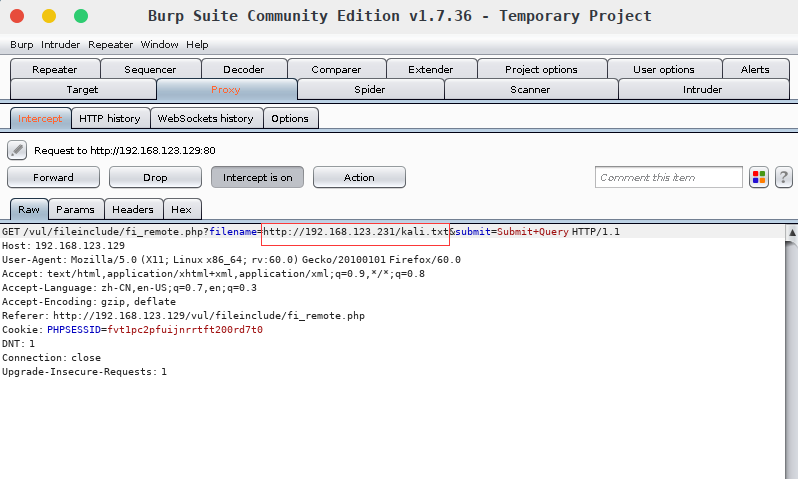
Task: Select the Intercept sub-tab
Action: point(40,119)
